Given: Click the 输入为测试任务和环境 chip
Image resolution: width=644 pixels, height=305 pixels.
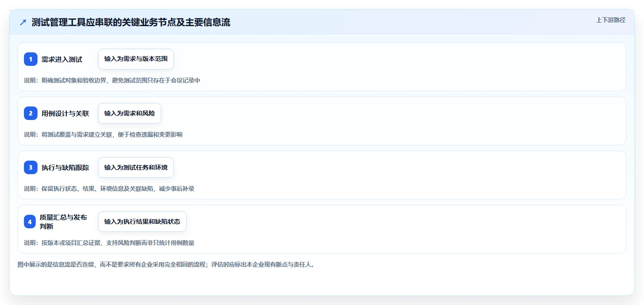Looking at the screenshot, I should pyautogui.click(x=136, y=167).
